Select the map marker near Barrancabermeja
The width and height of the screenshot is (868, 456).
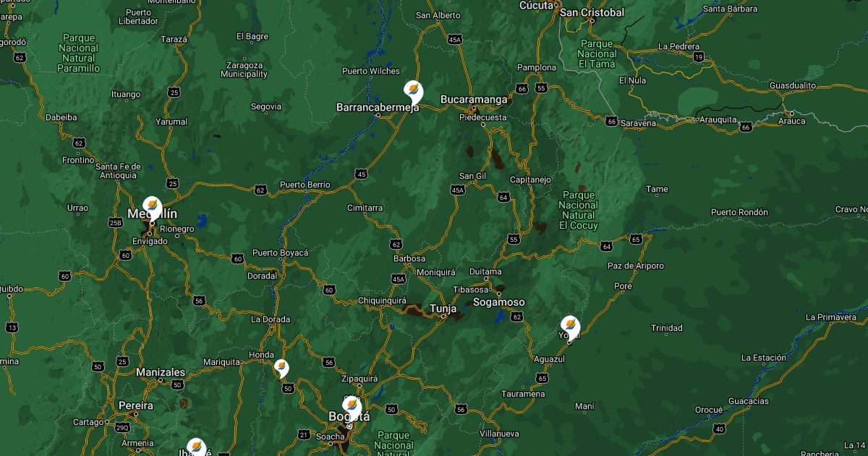[x=414, y=93]
